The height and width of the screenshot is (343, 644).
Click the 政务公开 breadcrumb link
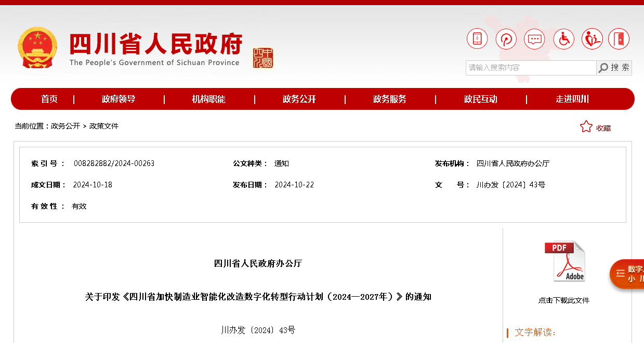(x=65, y=126)
